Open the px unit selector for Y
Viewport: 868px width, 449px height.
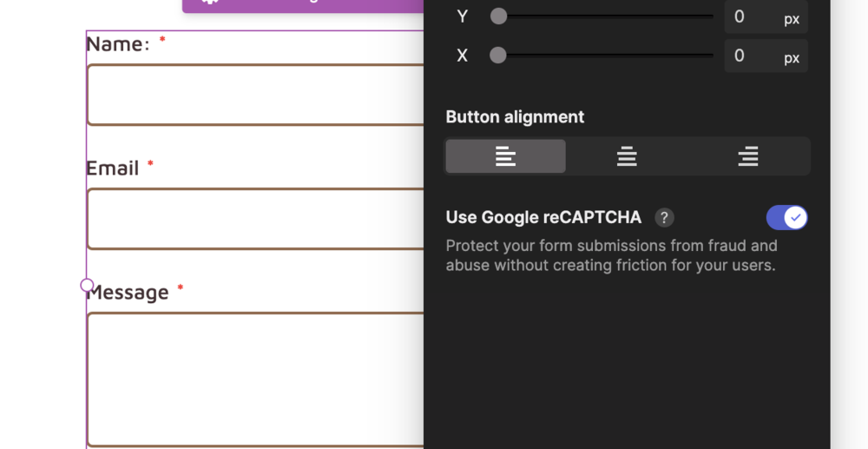792,19
